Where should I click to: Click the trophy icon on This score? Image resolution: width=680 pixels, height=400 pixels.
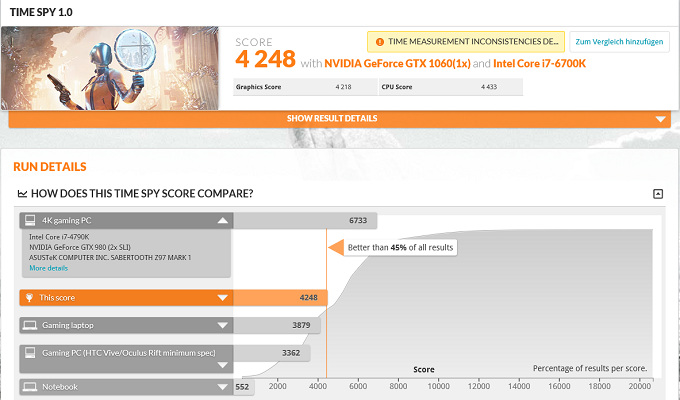tap(29, 298)
